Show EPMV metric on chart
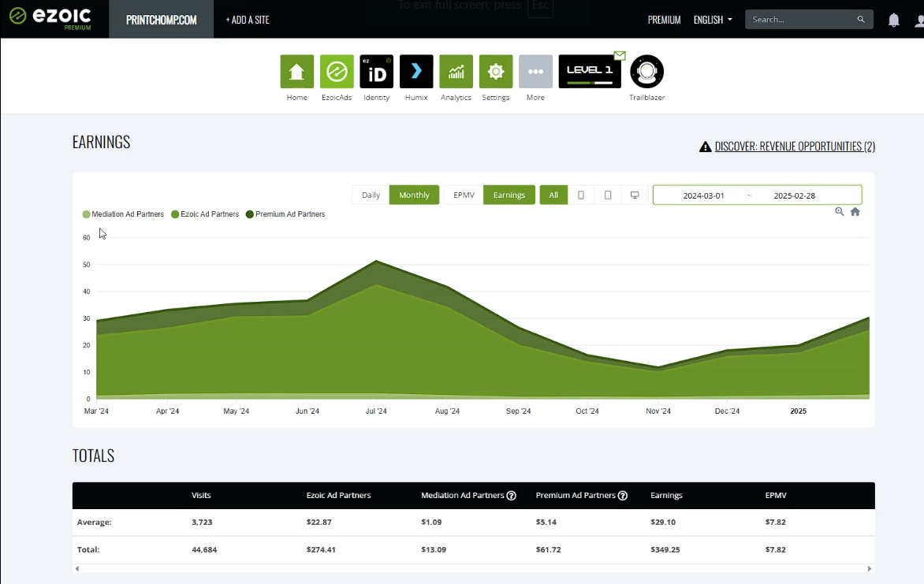Image resolution: width=924 pixels, height=584 pixels. click(x=464, y=195)
